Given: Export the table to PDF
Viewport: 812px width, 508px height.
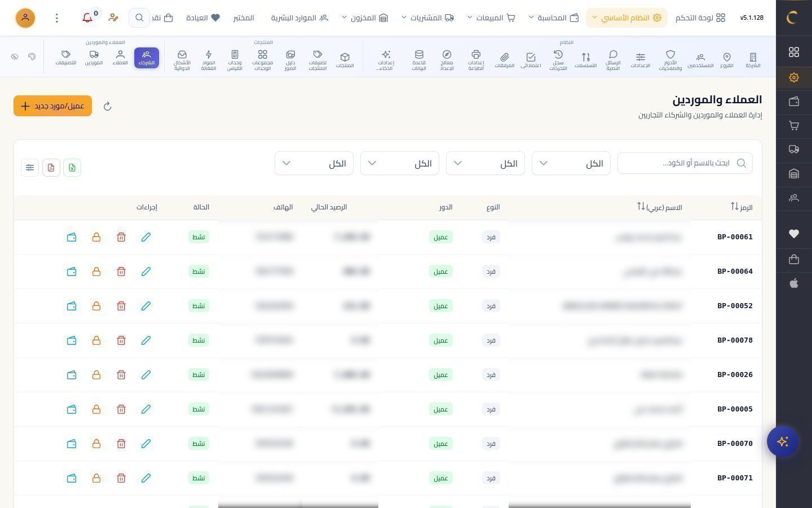Looking at the screenshot, I should 51,168.
